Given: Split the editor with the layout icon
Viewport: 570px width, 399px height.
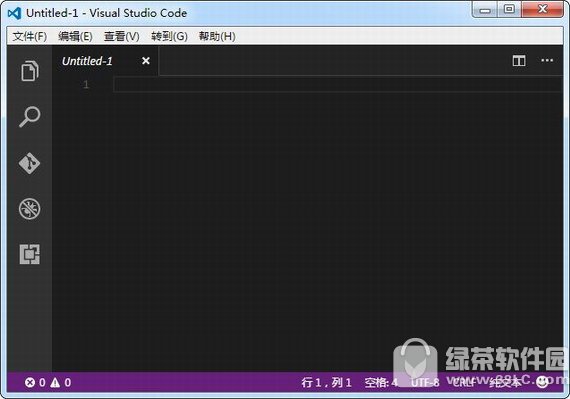Looking at the screenshot, I should click(x=519, y=61).
